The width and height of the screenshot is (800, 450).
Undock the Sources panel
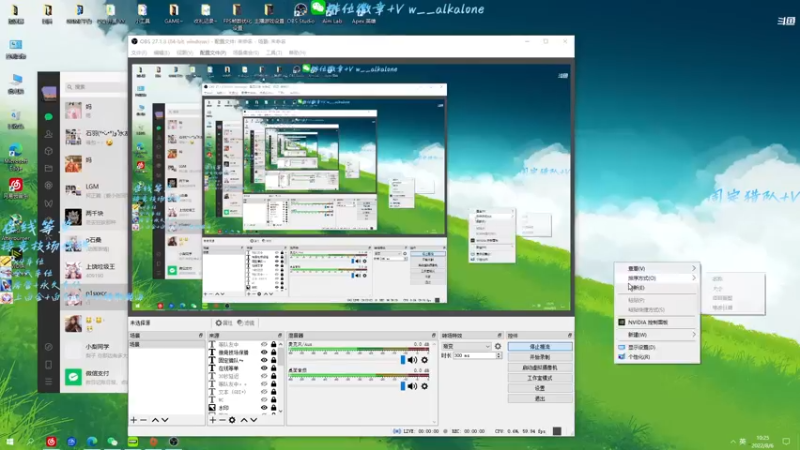point(280,335)
